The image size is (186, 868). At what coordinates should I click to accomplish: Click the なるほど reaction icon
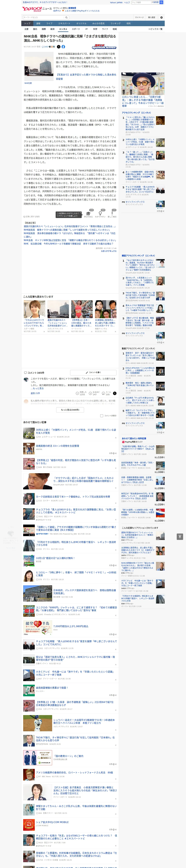tap(91, 393)
